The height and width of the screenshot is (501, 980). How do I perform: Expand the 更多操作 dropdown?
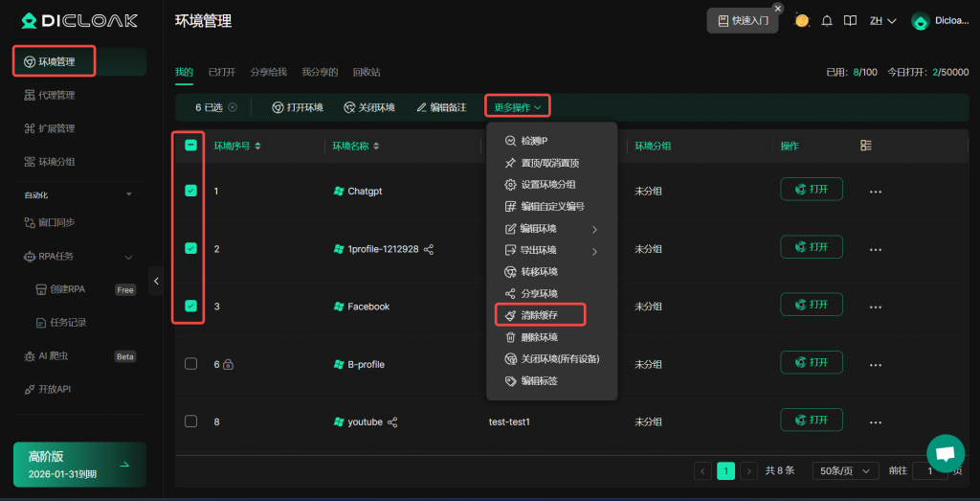[518, 107]
